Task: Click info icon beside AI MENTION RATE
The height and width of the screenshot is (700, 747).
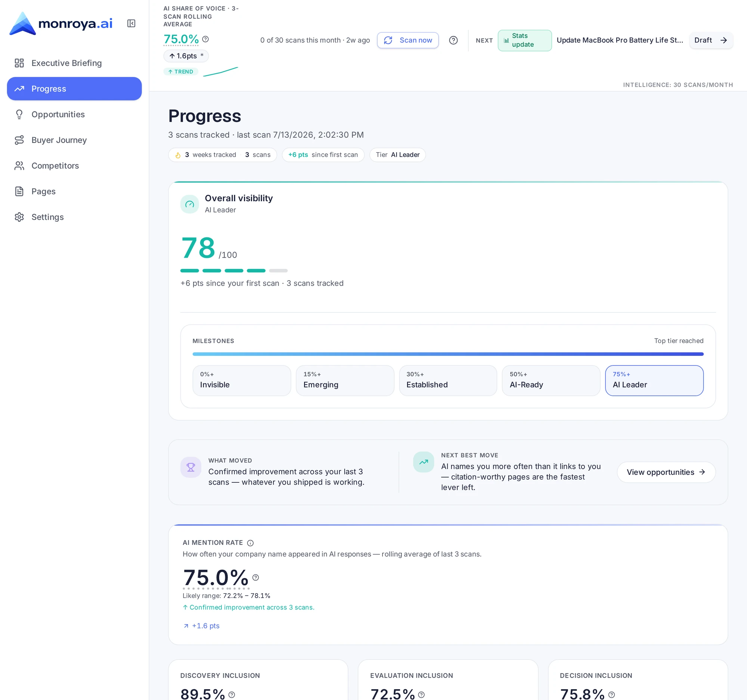Action: (250, 543)
